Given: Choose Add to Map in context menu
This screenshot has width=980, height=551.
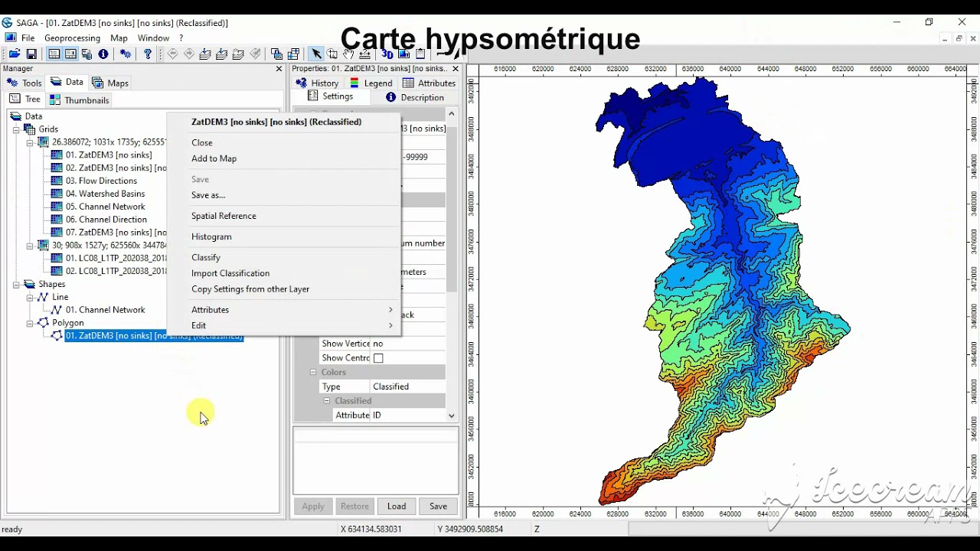Looking at the screenshot, I should 214,158.
